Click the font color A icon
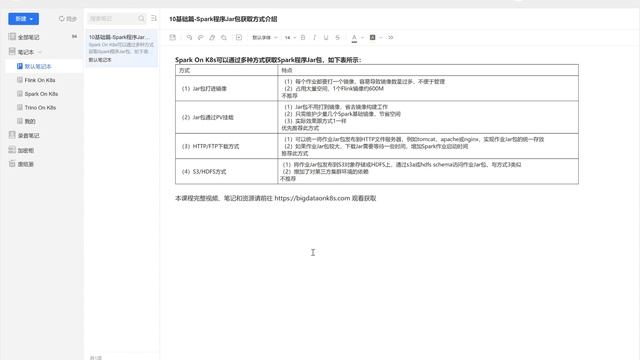This screenshot has height=360, width=640. 354,38
